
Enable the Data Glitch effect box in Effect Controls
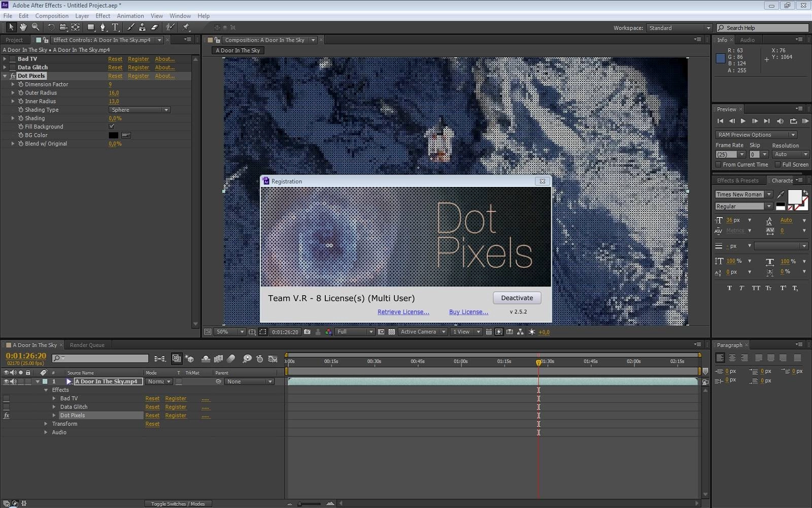[x=13, y=67]
